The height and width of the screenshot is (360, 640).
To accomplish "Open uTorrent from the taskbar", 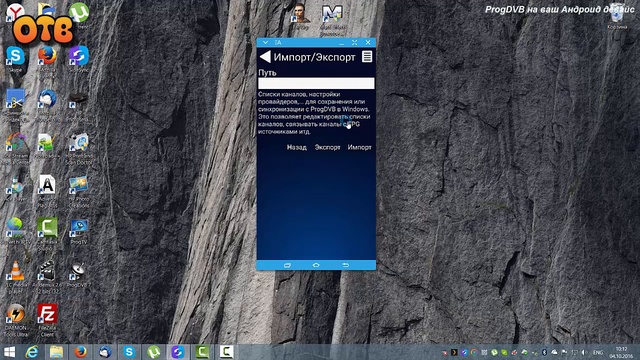I will tap(153, 352).
